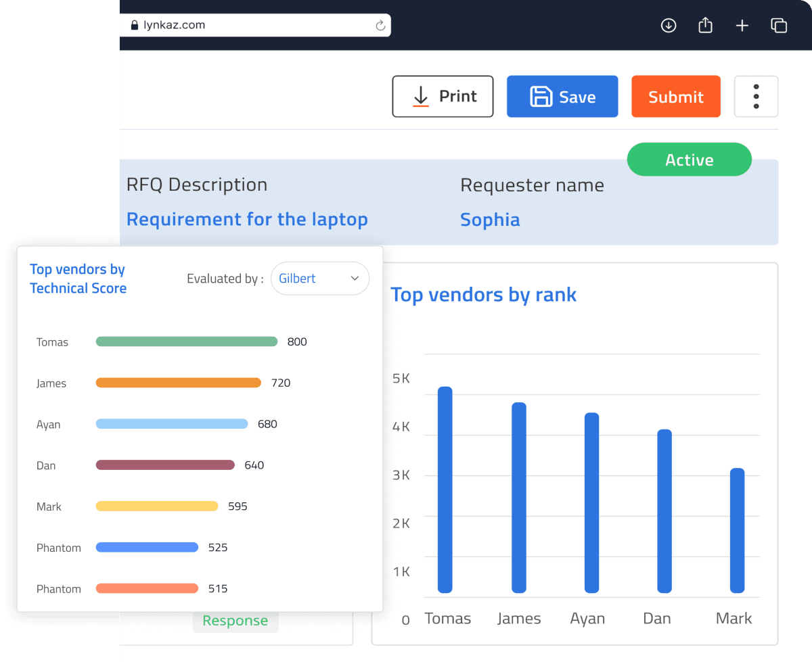Click Ayan's light blue score bar
The width and height of the screenshot is (812, 662).
172,424
